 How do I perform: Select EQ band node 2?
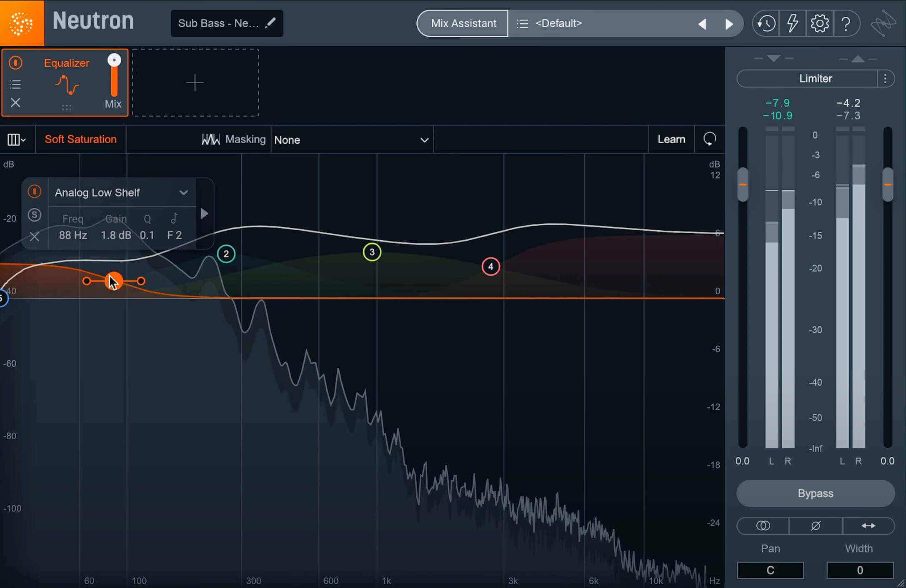[226, 254]
